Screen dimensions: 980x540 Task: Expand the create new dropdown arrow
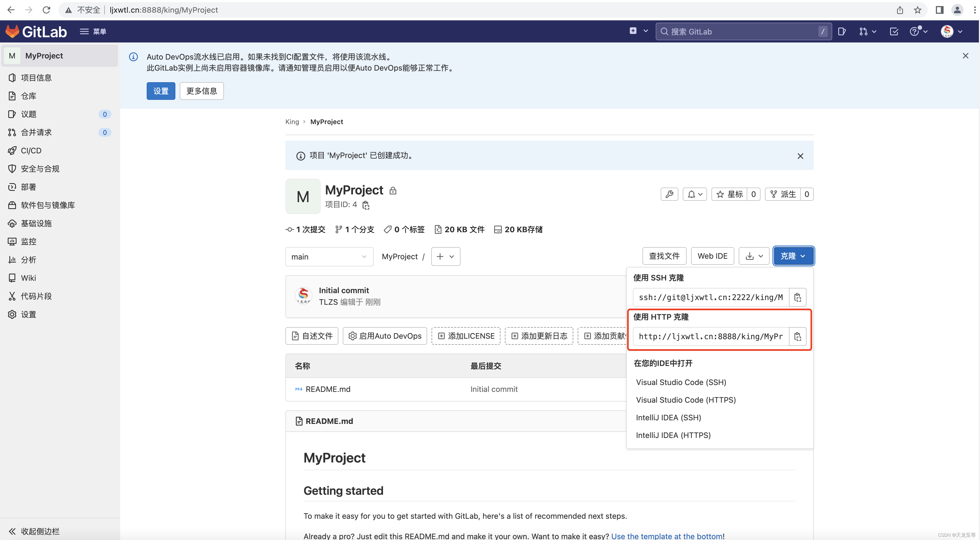tap(646, 31)
